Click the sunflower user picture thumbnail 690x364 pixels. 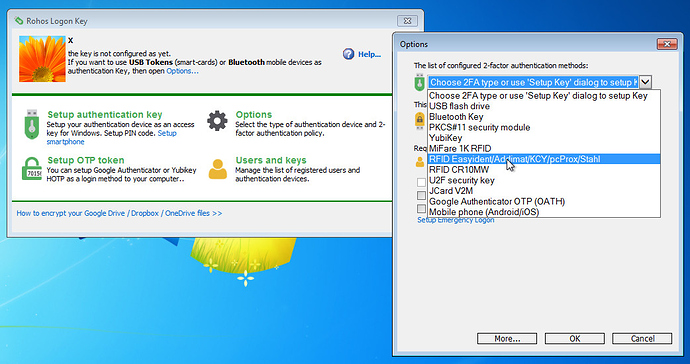point(42,59)
